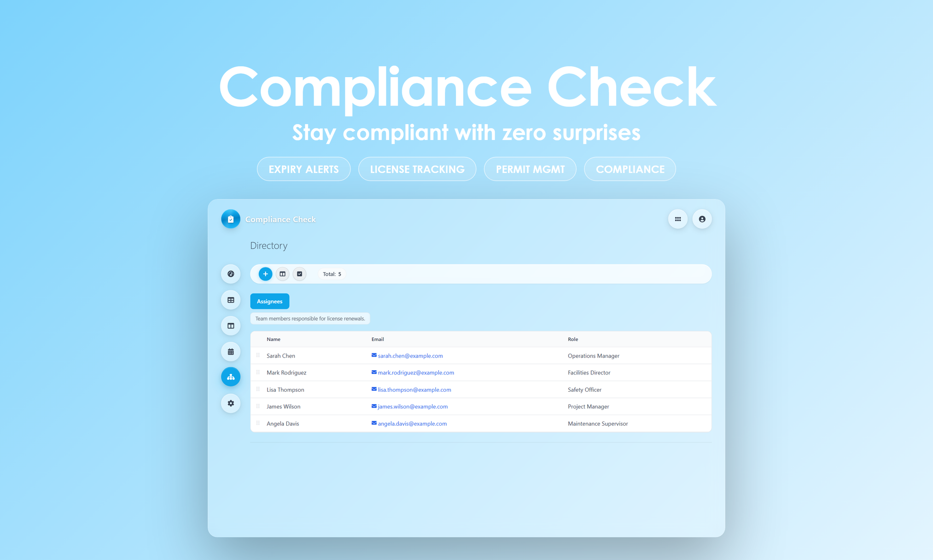Select the Lisa Thompson name cell
Image resolution: width=933 pixels, height=560 pixels.
point(285,390)
